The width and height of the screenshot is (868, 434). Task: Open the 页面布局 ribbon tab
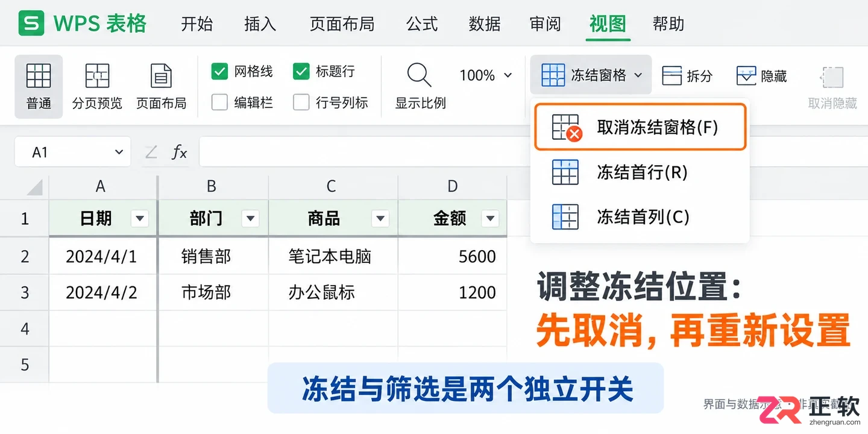click(342, 24)
